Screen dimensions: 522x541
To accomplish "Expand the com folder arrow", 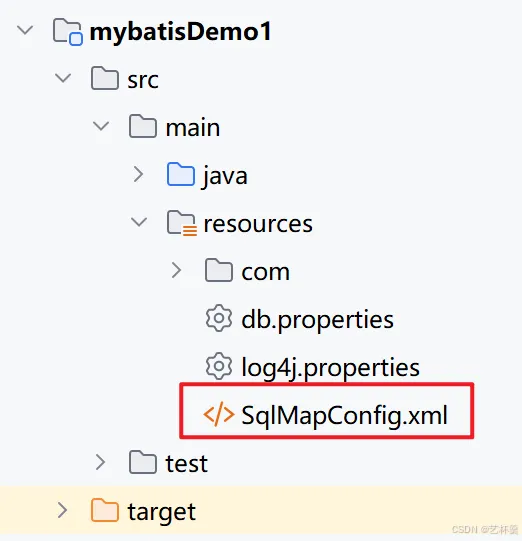I will (x=177, y=270).
